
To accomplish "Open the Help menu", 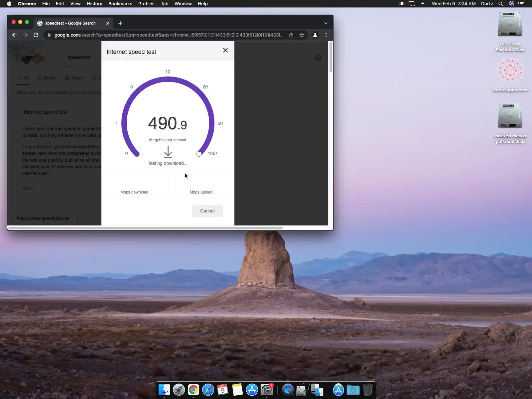I will tap(202, 4).
